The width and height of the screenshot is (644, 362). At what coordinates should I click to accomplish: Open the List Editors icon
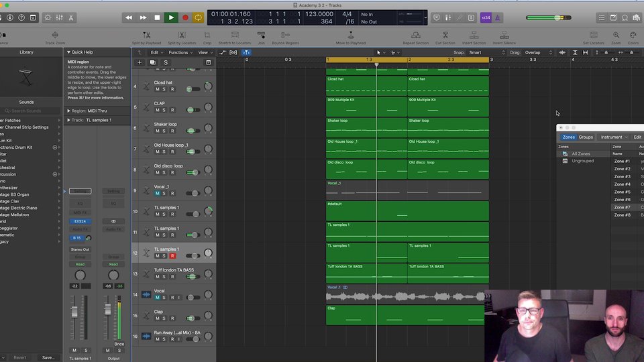pyautogui.click(x=601, y=17)
